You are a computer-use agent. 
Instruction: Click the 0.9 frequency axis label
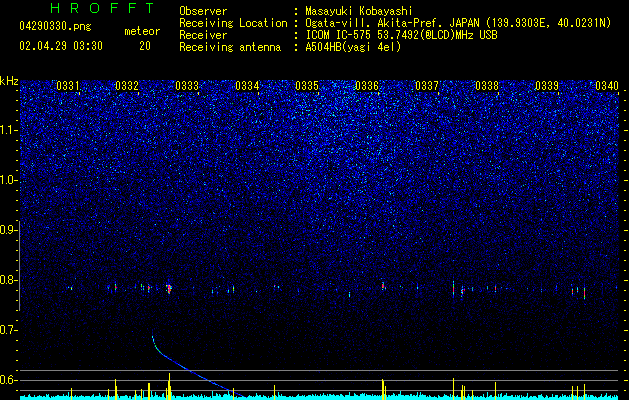(8, 230)
